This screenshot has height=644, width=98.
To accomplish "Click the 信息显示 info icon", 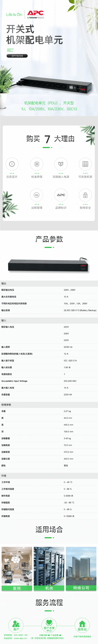I will coord(12,164).
